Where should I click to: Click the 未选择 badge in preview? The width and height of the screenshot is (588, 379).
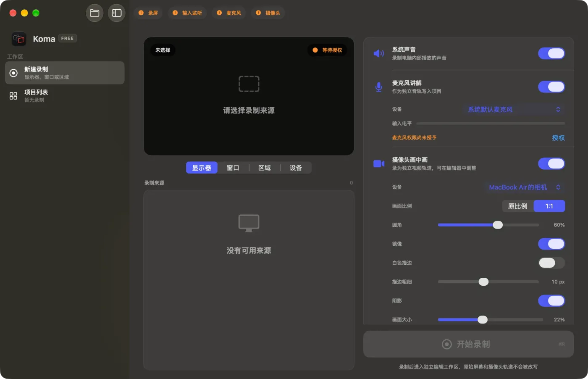[163, 50]
